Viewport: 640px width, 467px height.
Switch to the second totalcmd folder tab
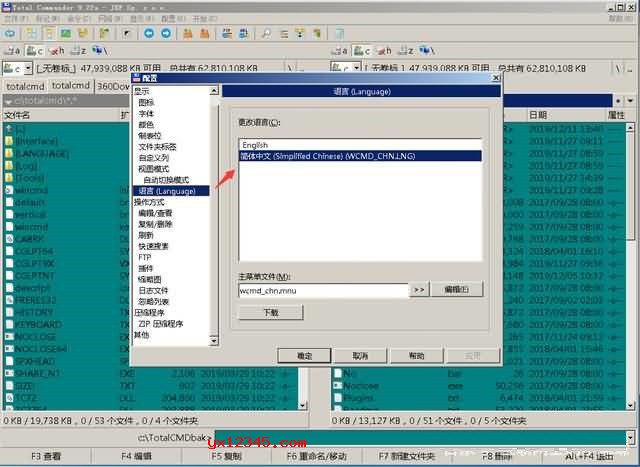(x=71, y=85)
